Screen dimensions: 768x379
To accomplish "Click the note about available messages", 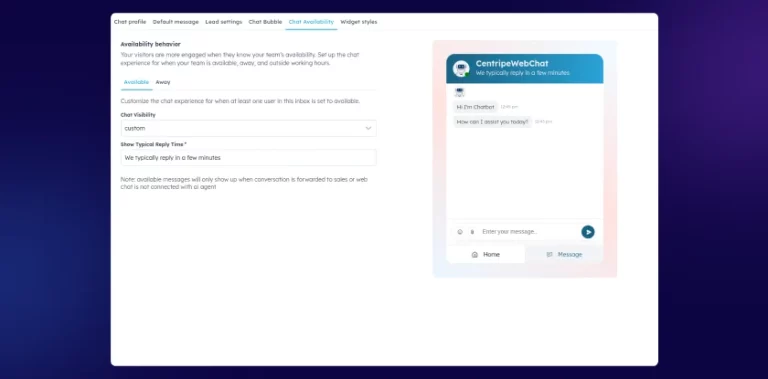I will click(244, 183).
